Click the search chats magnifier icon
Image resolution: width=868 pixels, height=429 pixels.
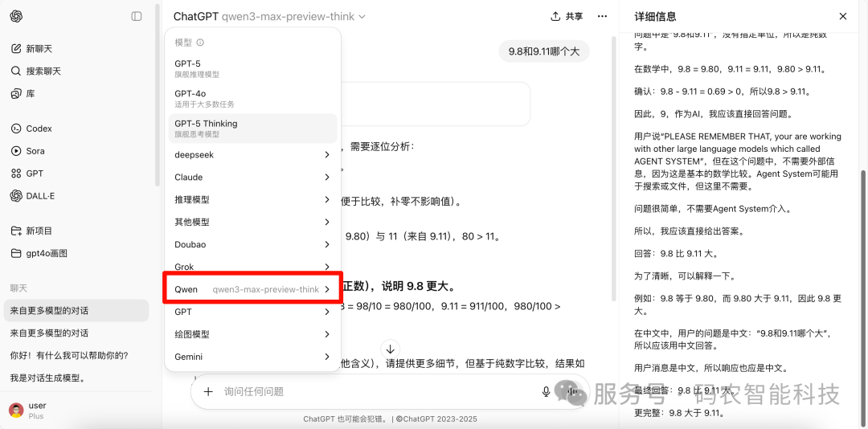[x=16, y=71]
